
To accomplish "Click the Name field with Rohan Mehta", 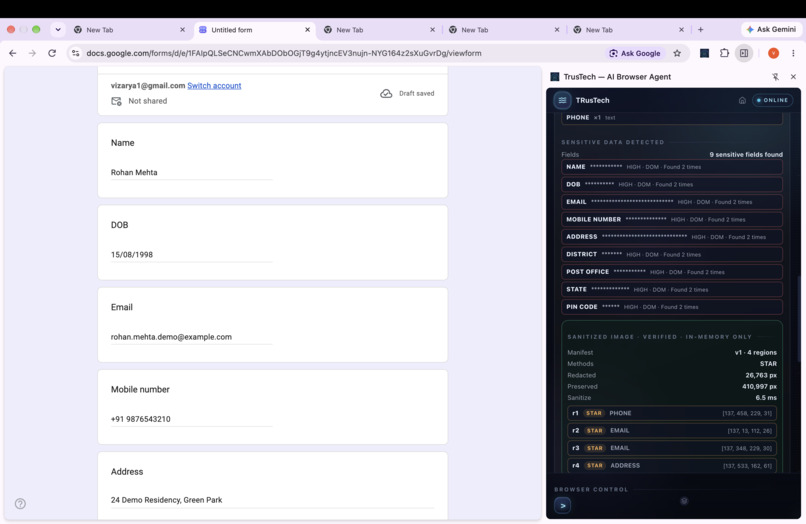I will 191,172.
